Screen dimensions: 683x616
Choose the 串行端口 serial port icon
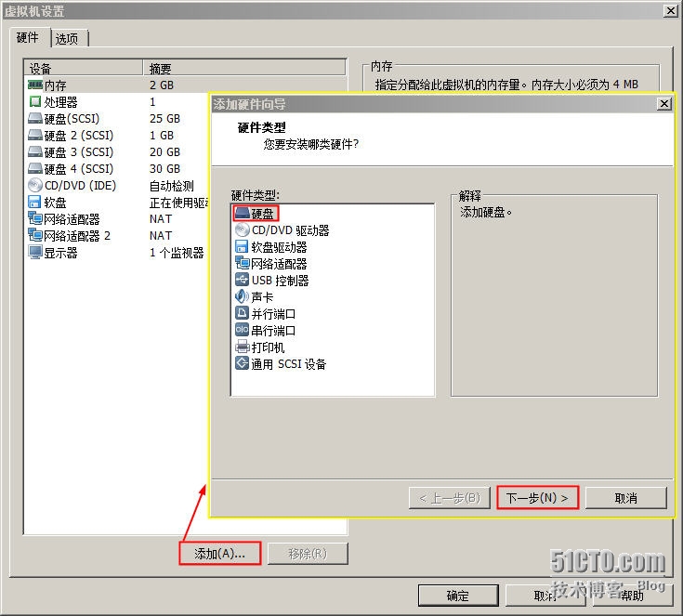tap(243, 330)
